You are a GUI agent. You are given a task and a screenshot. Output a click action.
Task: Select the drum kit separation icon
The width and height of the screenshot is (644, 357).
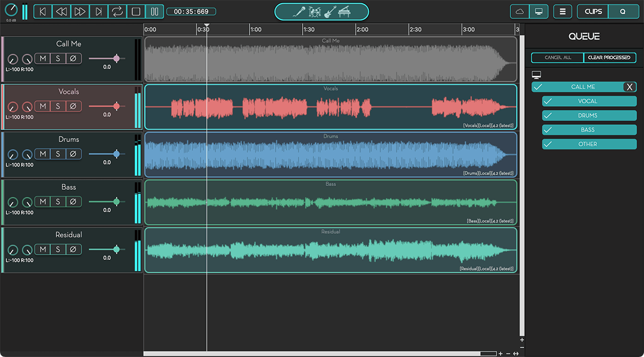(314, 11)
